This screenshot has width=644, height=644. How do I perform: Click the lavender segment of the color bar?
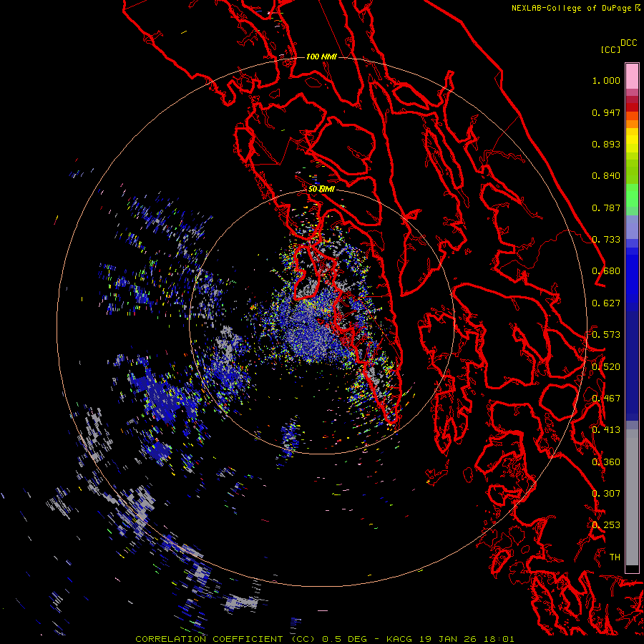pyautogui.click(x=632, y=227)
